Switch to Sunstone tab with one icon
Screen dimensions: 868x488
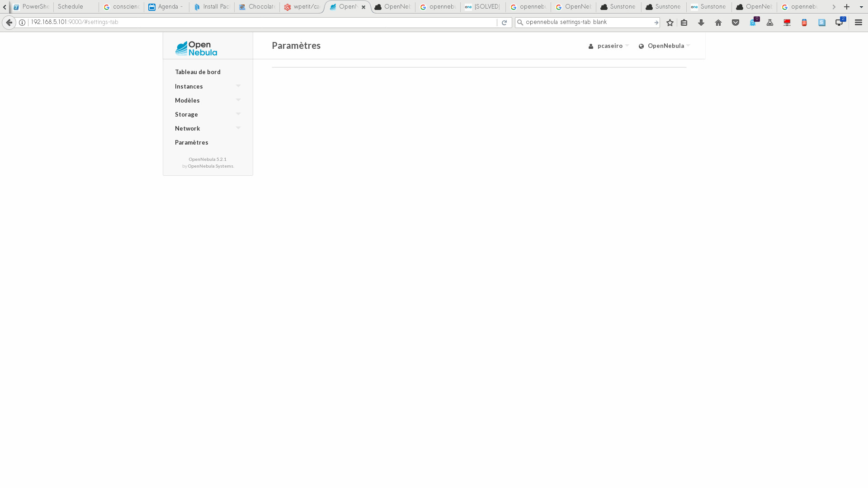(x=709, y=7)
